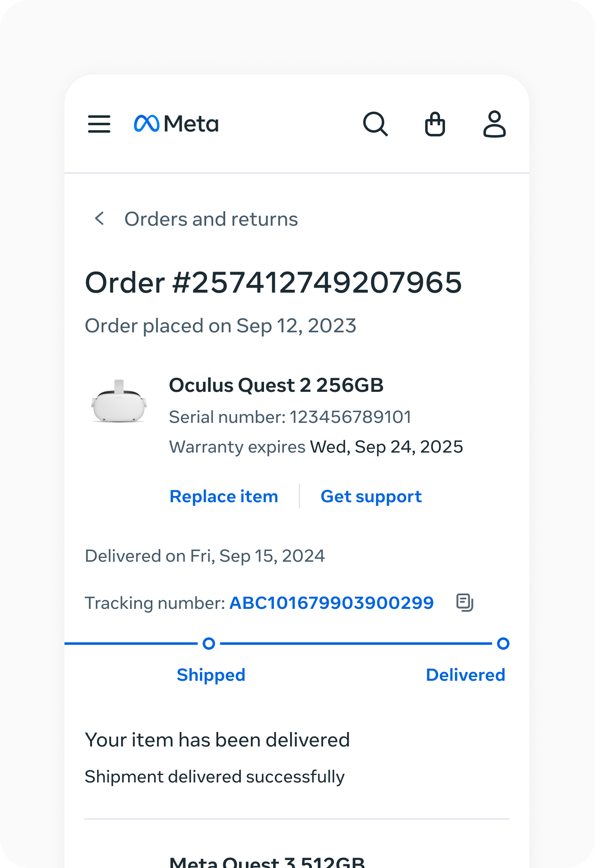The width and height of the screenshot is (595, 868).
Task: Open the user profile icon
Action: [494, 124]
